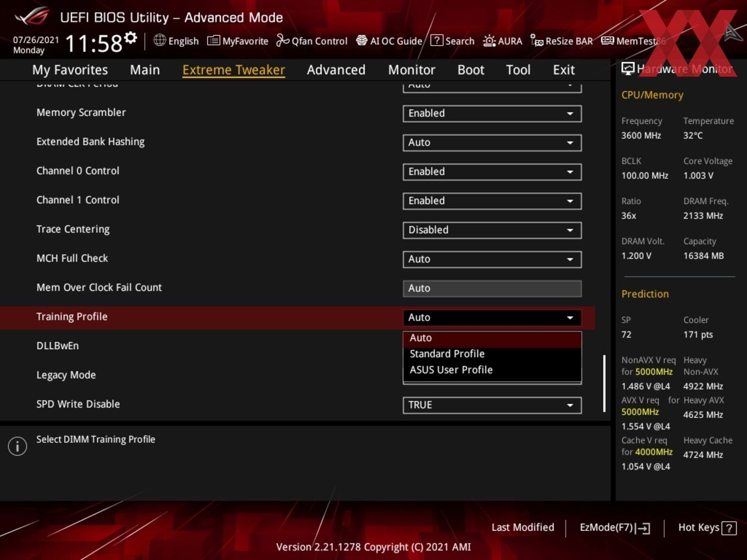
Task: Expand the Channel 1 Control dropdown
Action: tap(492, 200)
